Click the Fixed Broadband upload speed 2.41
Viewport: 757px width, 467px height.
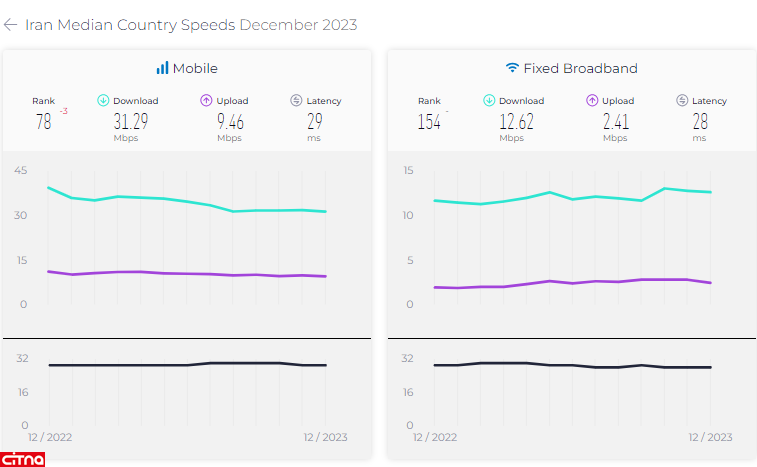coord(615,121)
